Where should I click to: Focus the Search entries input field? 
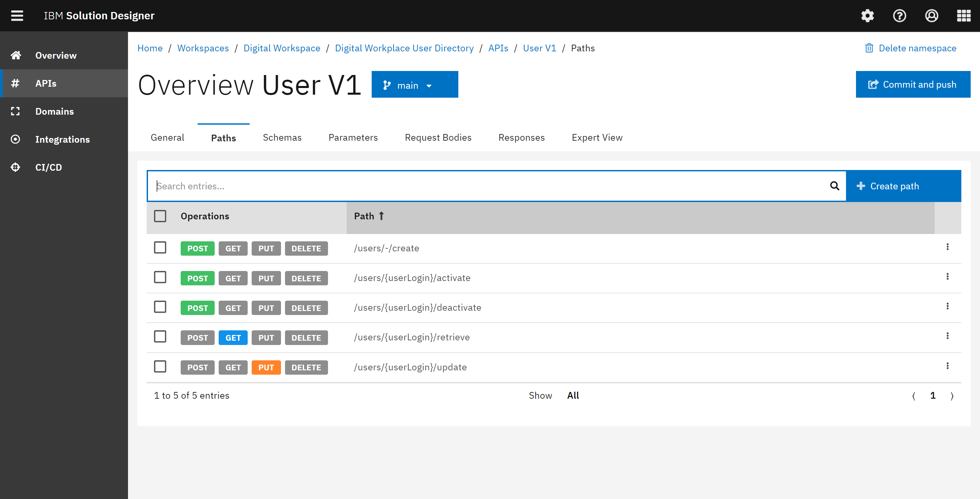coord(487,186)
